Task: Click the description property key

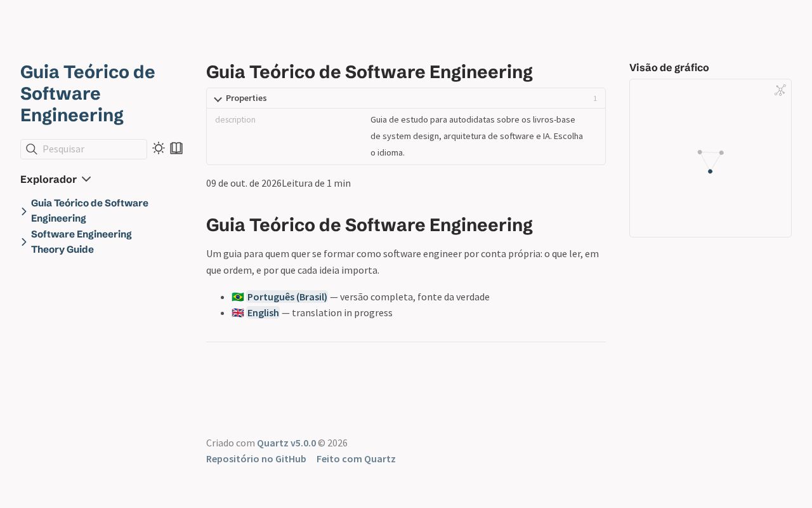Action: coord(235,119)
